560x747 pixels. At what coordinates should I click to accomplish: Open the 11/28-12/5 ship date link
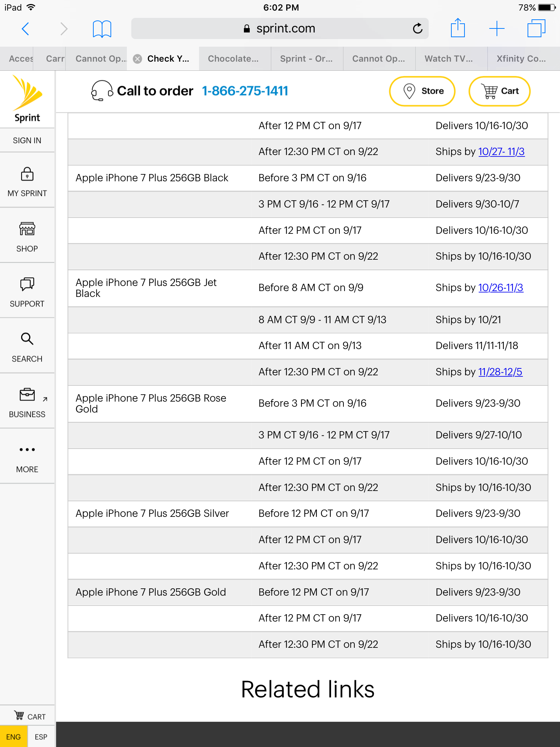500,372
